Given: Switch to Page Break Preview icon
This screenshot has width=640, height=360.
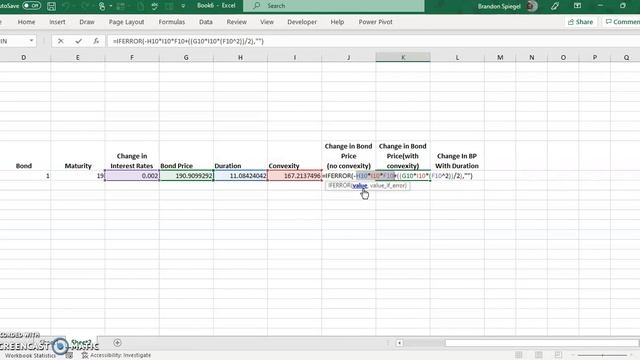Looking at the screenshot, I should [x=558, y=355].
